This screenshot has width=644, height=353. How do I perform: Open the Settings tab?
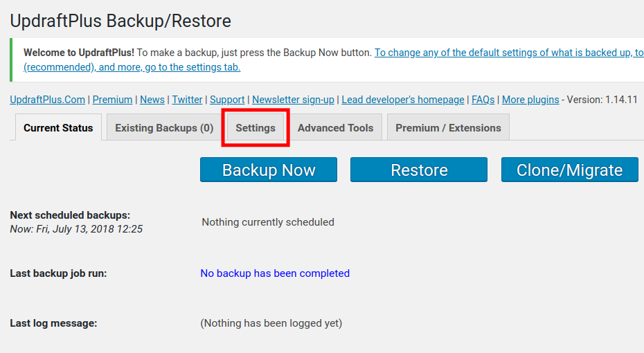[256, 128]
